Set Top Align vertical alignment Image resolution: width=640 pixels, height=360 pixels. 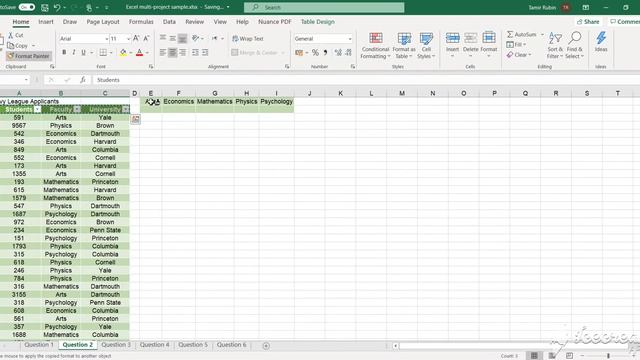[x=163, y=38]
